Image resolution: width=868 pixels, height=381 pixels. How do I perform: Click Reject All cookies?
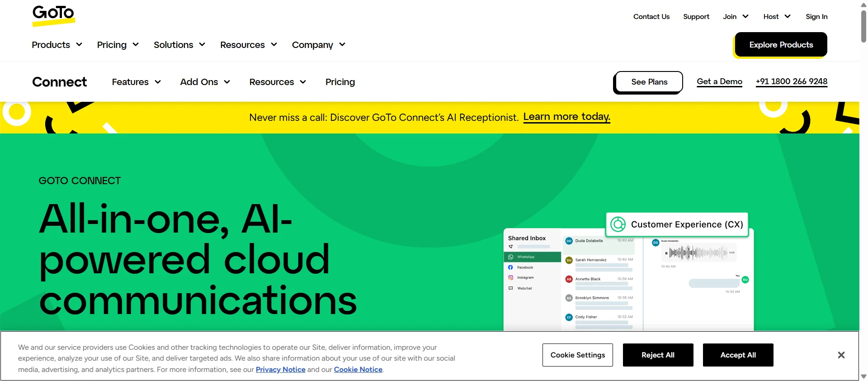point(658,355)
